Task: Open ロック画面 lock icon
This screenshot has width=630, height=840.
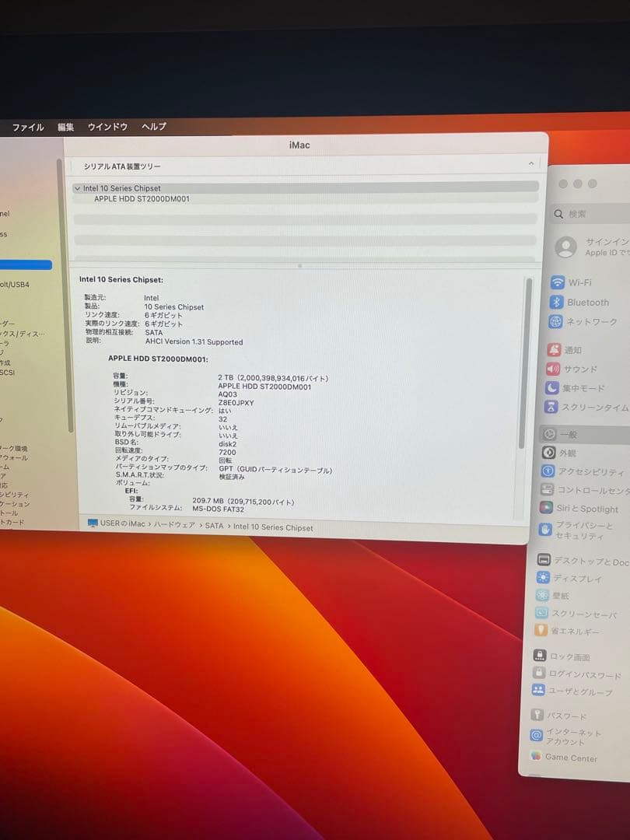Action: [x=540, y=655]
